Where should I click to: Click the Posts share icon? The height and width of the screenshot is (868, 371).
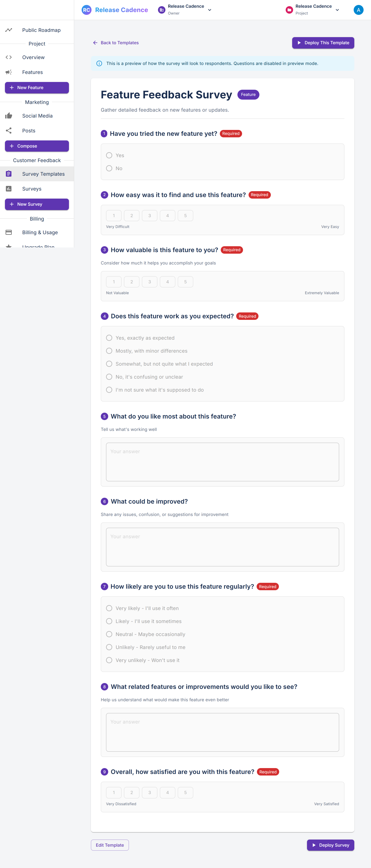click(9, 131)
